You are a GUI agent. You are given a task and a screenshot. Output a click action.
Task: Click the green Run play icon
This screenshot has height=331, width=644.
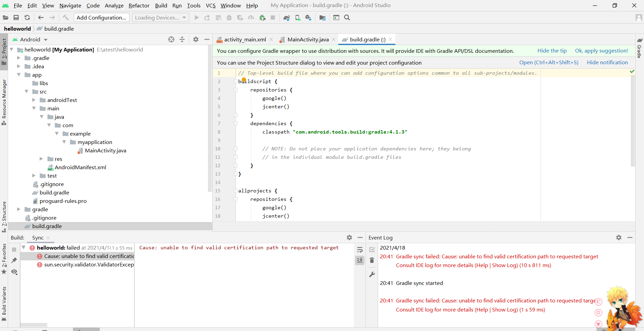pos(197,17)
